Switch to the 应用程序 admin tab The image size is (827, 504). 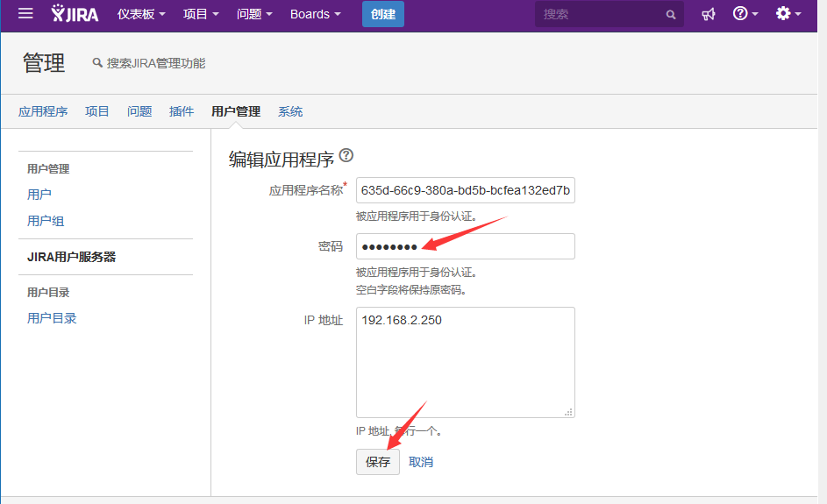coord(43,111)
